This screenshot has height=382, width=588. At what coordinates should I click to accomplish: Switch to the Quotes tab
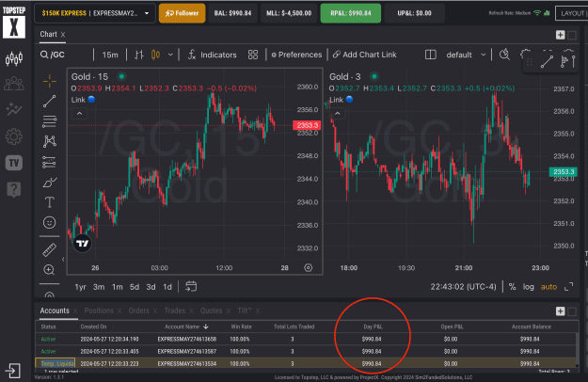coord(211,310)
